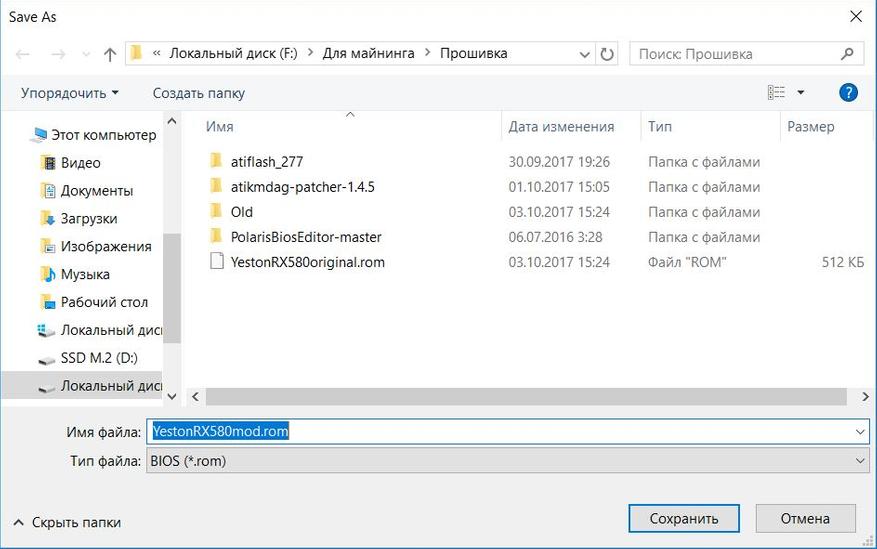Screen dimensions: 877x549
Task: Expand the address bar history dropdown
Action: point(583,54)
